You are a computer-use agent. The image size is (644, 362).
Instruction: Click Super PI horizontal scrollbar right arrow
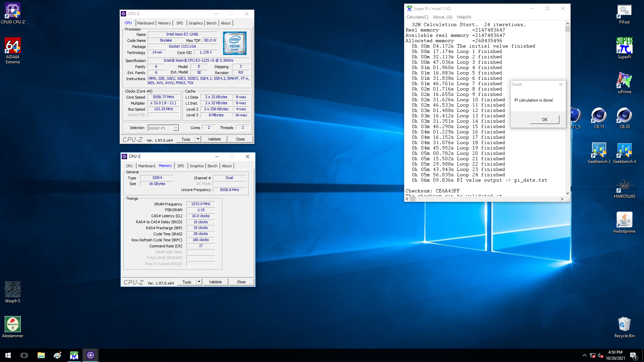562,199
